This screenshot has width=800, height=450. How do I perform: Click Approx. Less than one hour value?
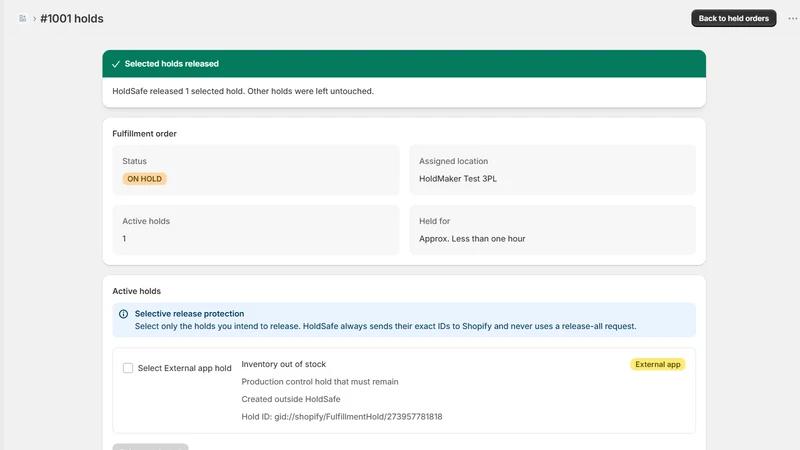point(472,238)
